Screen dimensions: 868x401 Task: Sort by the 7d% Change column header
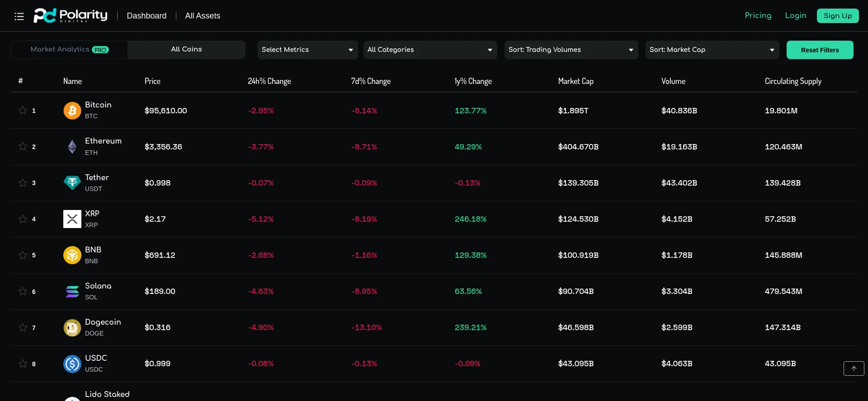tap(371, 81)
